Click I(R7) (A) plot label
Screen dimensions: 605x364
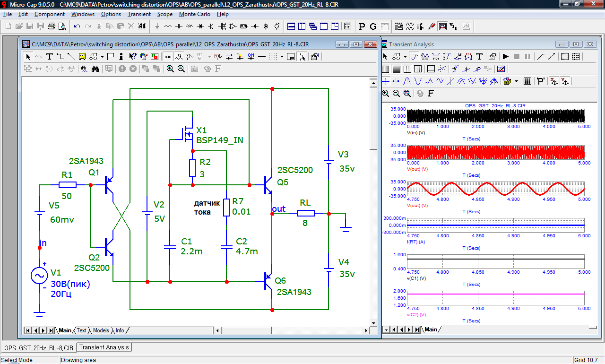(x=416, y=242)
